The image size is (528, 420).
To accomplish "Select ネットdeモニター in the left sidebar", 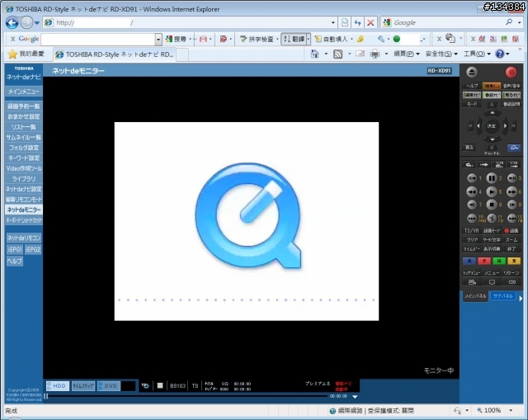I will [24, 210].
